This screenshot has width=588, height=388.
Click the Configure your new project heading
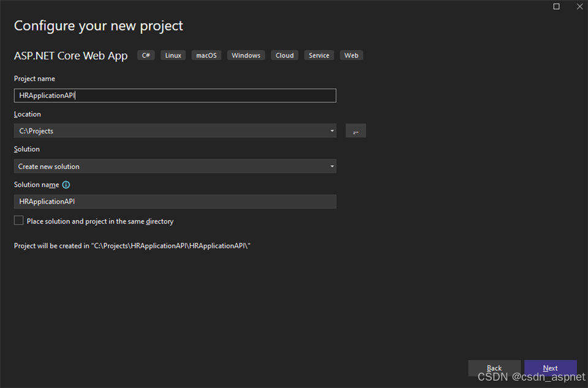click(x=99, y=26)
